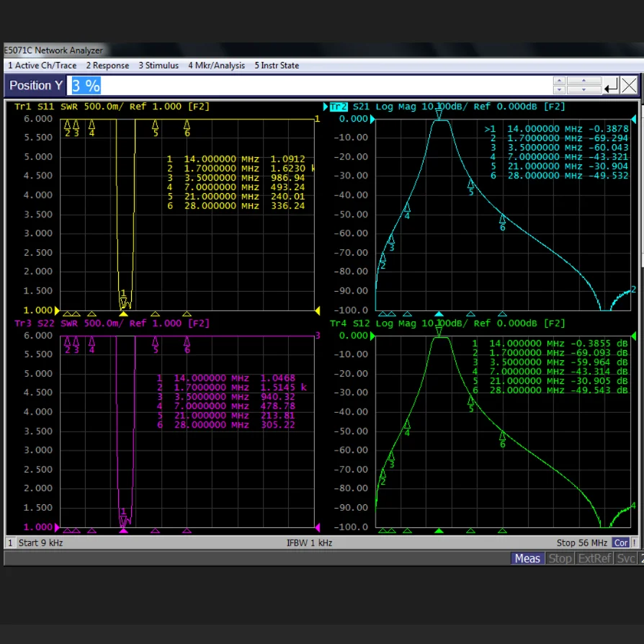Click the IFBW 1 kHz label
The height and width of the screenshot is (644, 644).
click(309, 543)
